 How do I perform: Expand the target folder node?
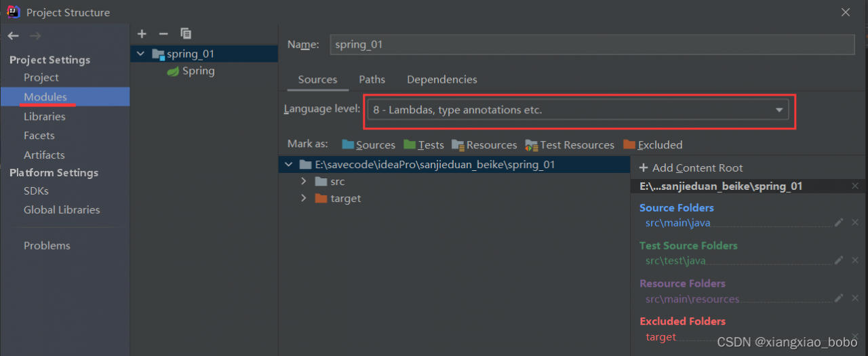(304, 199)
